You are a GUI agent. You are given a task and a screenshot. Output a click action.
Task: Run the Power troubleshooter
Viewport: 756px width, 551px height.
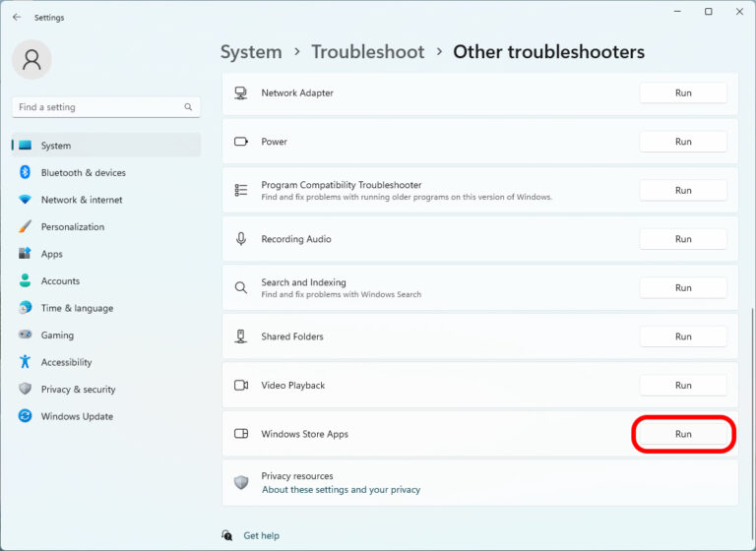tap(683, 142)
